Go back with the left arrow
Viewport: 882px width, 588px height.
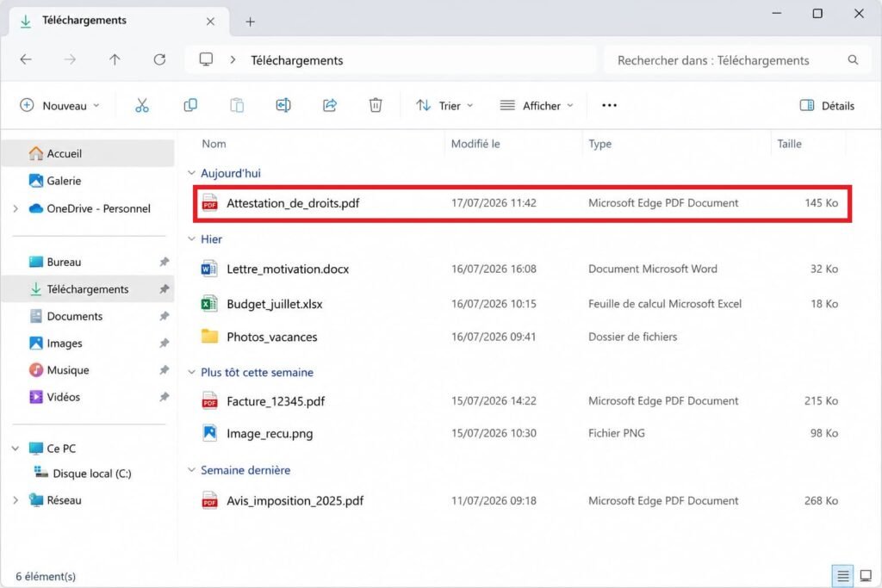click(26, 59)
